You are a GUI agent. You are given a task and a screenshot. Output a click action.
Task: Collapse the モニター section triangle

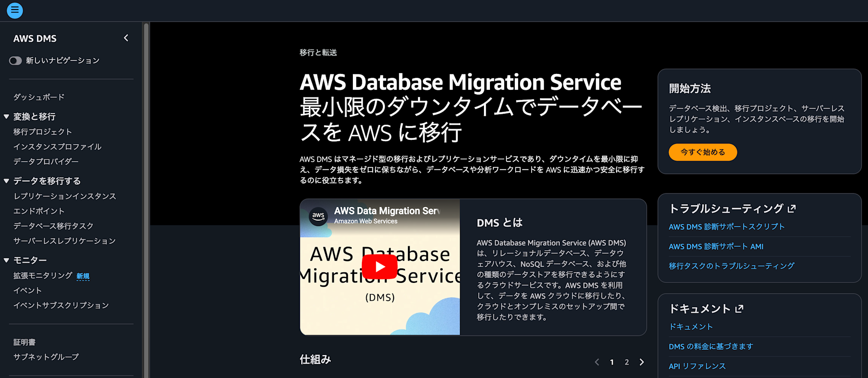pos(7,260)
